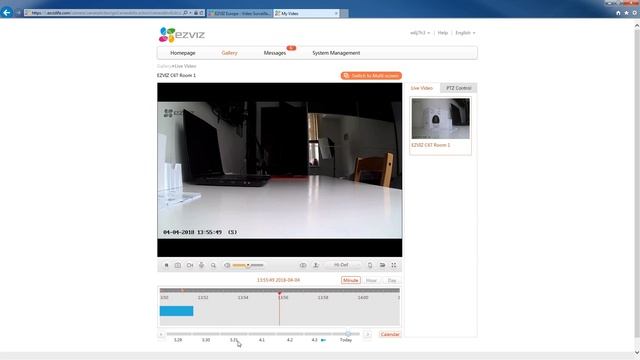Expand the English language dropdown

[x=465, y=33]
